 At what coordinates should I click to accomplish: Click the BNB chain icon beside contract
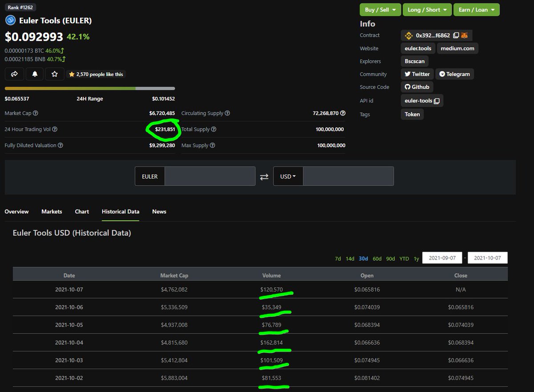coord(409,35)
